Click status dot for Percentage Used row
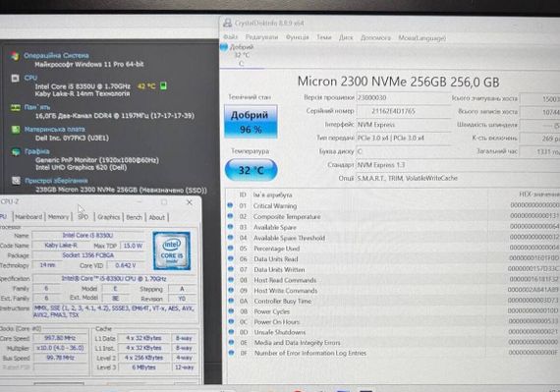This screenshot has height=392, width=560. coord(231,248)
